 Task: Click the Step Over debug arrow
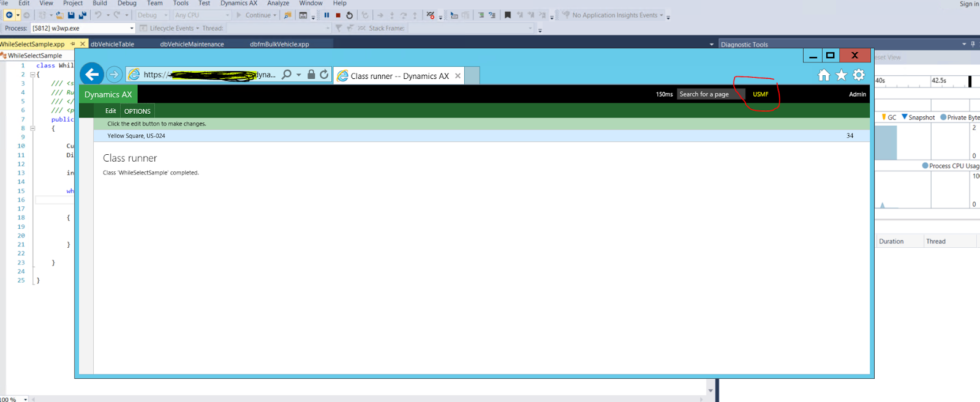pos(404,15)
